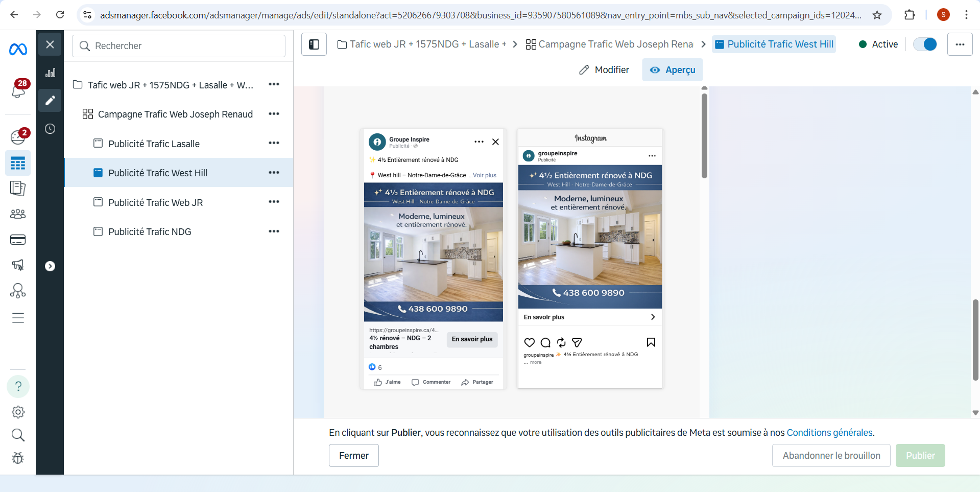980x492 pixels.
Task: Open the top-right more options menu
Action: pyautogui.click(x=960, y=44)
